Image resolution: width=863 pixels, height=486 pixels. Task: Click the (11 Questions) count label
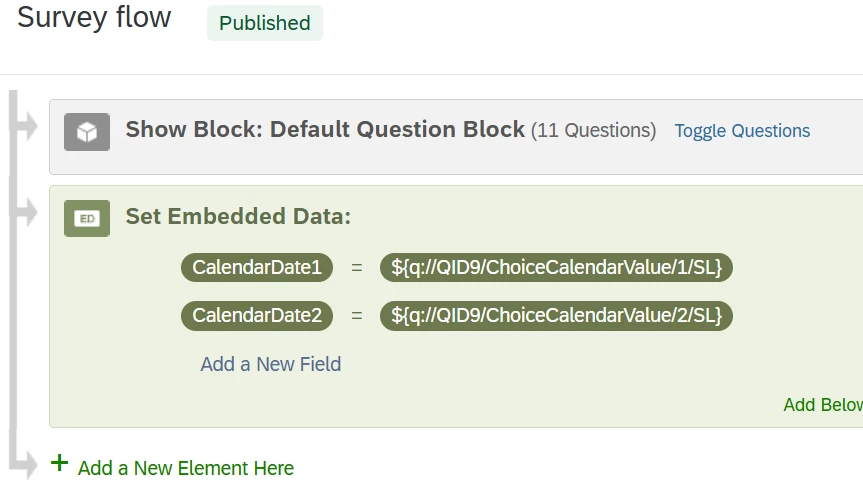click(x=593, y=131)
